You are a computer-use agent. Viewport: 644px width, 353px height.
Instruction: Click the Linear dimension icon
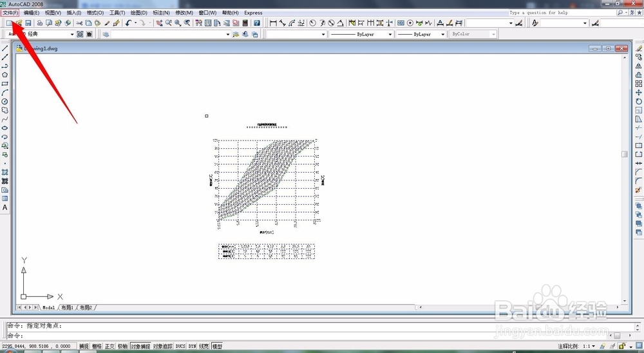(273, 23)
